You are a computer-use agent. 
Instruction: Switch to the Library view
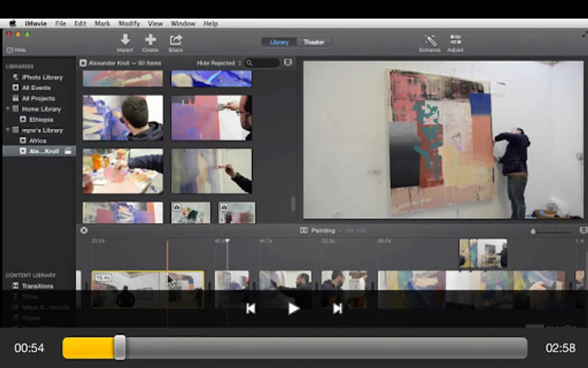(x=279, y=42)
